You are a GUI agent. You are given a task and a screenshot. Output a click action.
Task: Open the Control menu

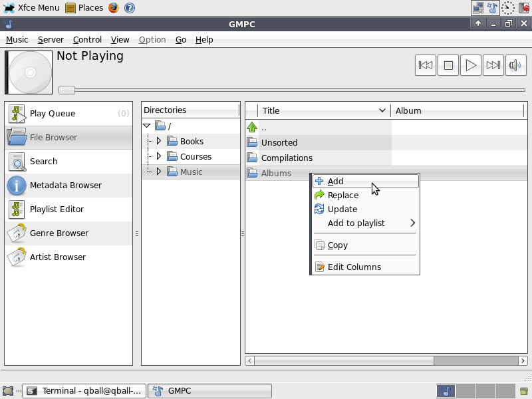click(x=87, y=40)
